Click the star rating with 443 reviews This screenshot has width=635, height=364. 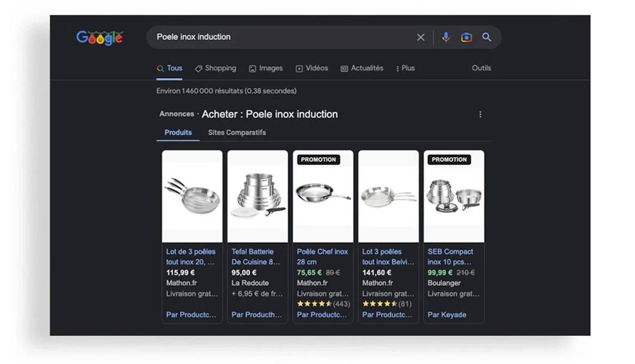[x=323, y=304]
